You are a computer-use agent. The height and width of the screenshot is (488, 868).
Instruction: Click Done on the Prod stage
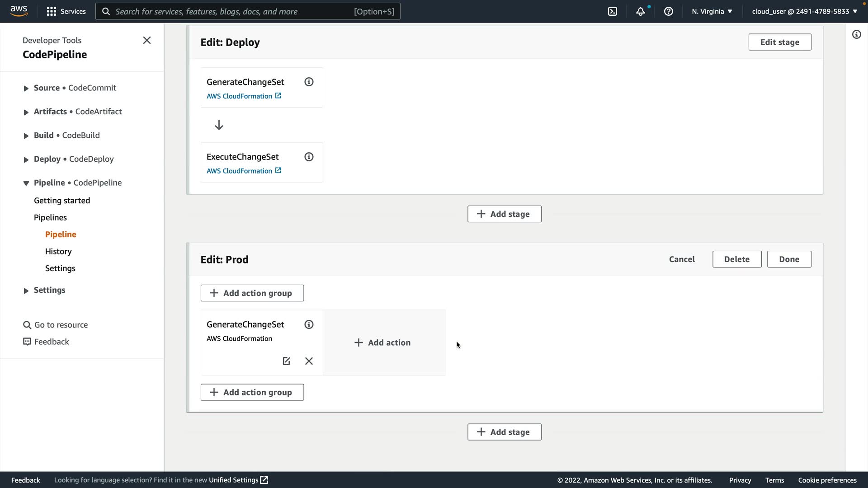click(x=789, y=259)
